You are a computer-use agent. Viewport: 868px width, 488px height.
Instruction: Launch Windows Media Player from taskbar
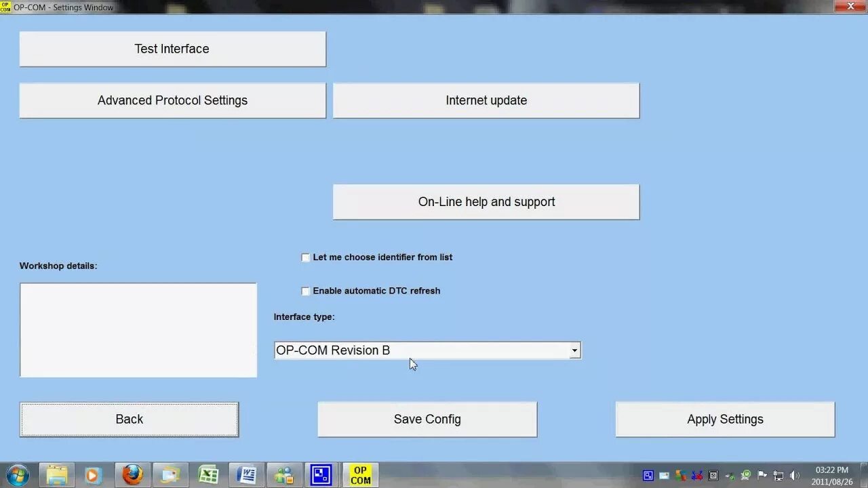tap(94, 475)
